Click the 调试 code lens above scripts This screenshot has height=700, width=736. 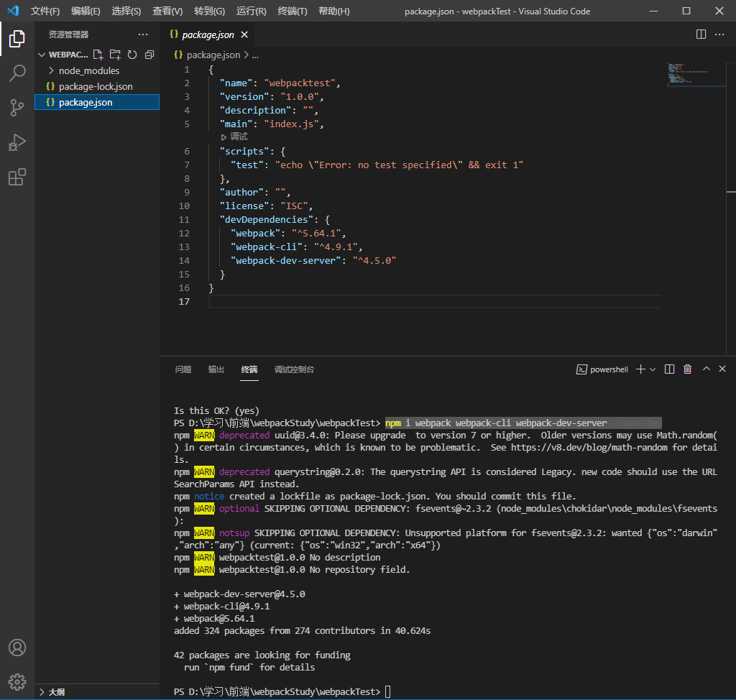[234, 137]
